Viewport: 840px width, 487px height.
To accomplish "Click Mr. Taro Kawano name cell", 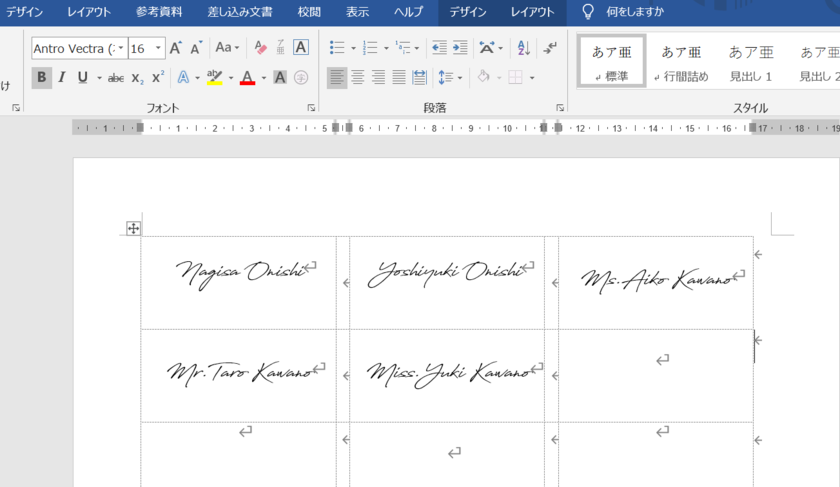I will click(x=239, y=376).
